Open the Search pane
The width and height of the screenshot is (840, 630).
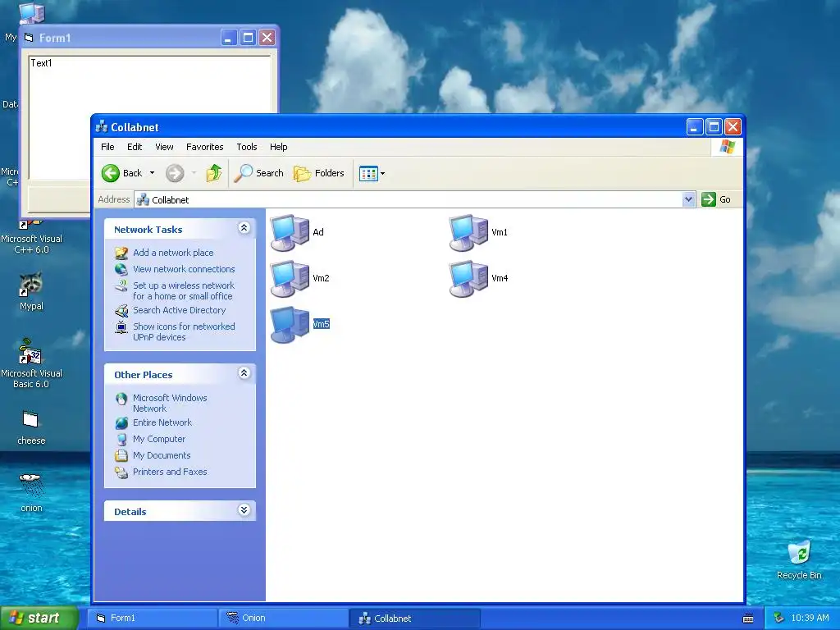258,173
